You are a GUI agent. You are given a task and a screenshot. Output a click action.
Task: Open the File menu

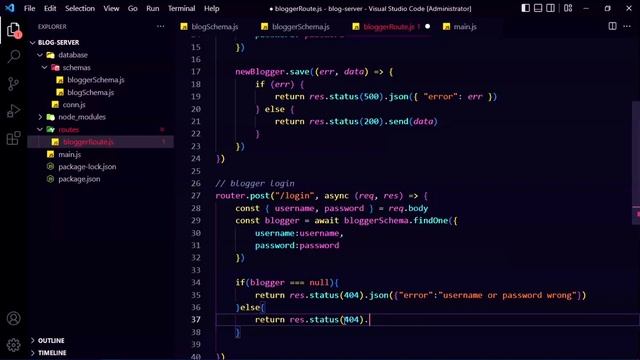(x=29, y=8)
